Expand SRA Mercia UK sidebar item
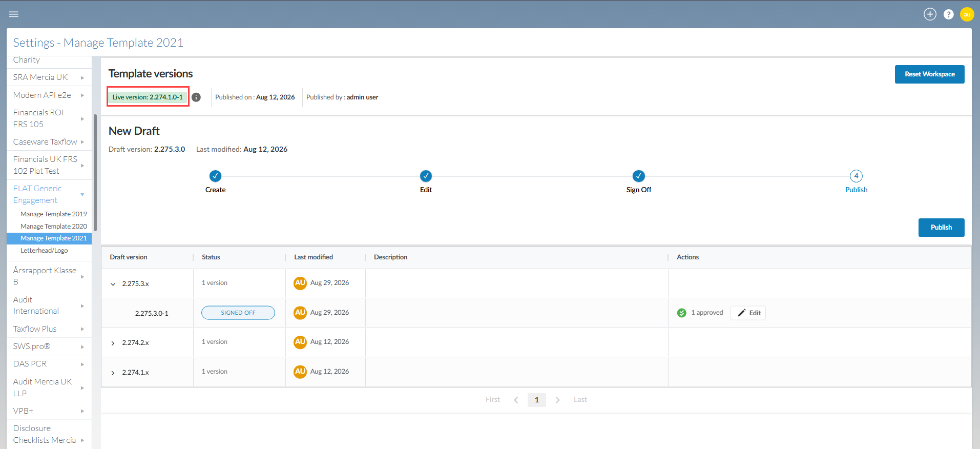980x449 pixels. [x=82, y=78]
